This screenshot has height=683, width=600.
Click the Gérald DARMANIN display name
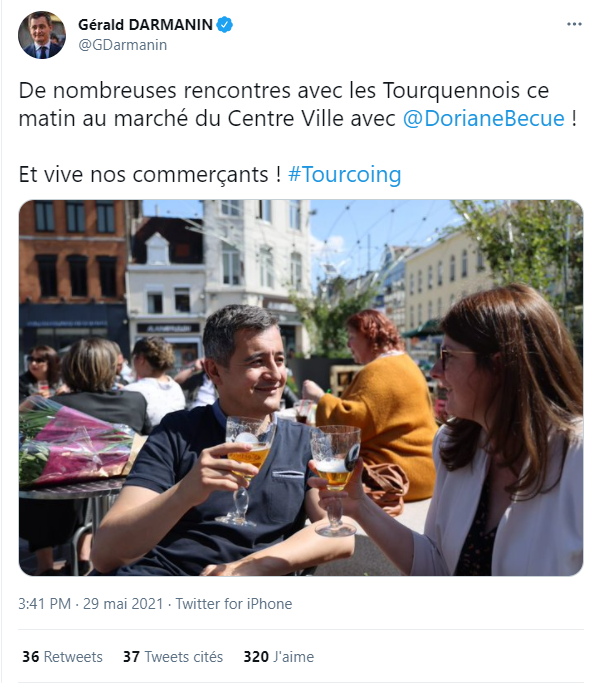point(146,24)
